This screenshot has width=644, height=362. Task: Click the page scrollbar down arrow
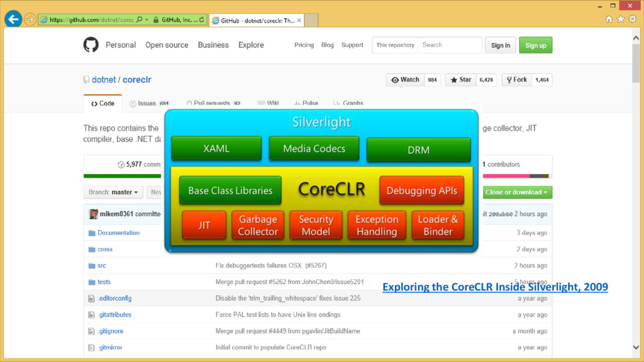636,347
